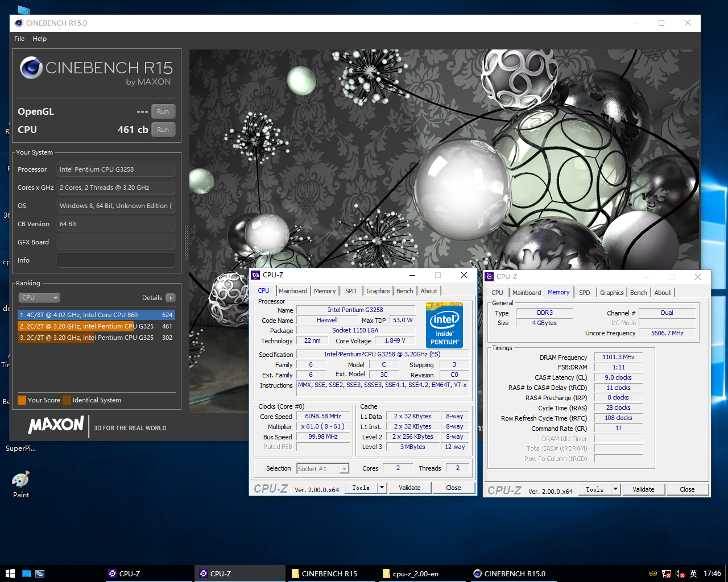
Task: Open the CPU ranking dropdown
Action: [39, 297]
